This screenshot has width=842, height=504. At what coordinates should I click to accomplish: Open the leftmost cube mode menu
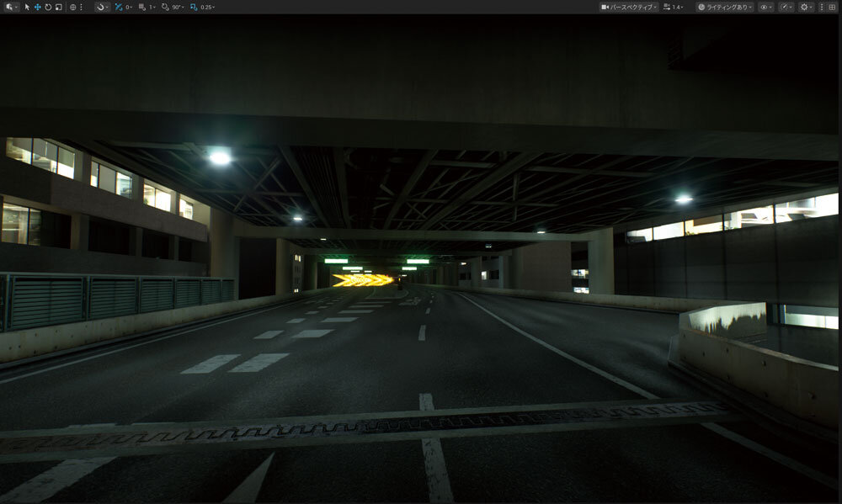point(10,7)
